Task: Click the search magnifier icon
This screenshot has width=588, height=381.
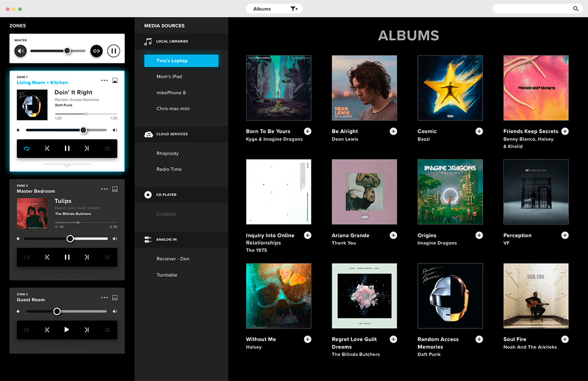Action: click(576, 9)
